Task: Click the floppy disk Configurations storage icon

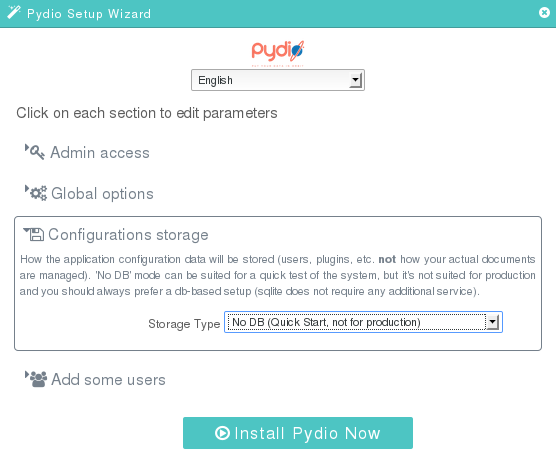Action: coord(36,235)
